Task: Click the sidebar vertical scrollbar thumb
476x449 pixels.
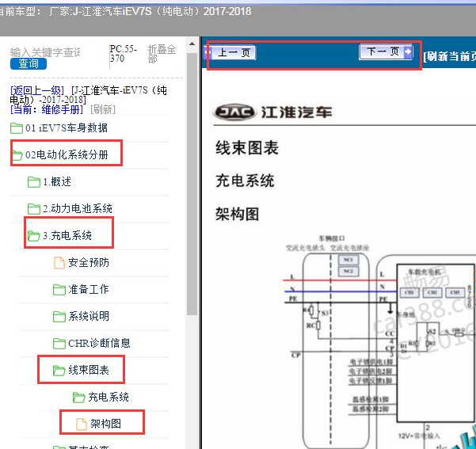Action: click(192, 184)
